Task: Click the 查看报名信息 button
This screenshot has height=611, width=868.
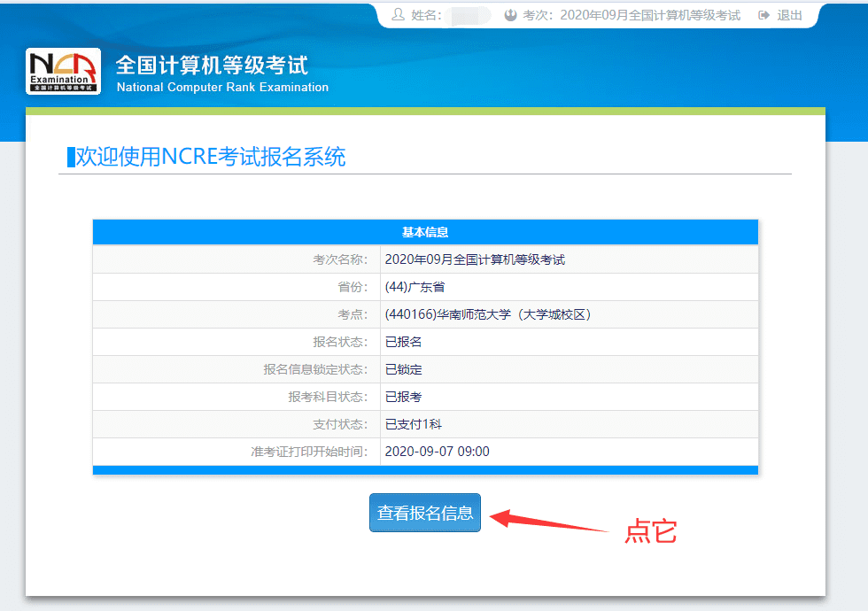Action: point(425,512)
